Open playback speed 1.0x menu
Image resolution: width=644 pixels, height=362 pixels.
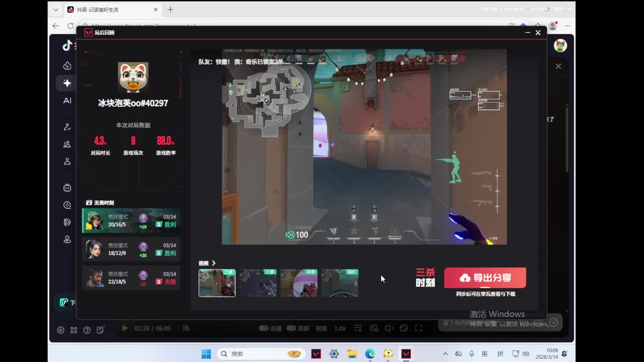coord(340,328)
